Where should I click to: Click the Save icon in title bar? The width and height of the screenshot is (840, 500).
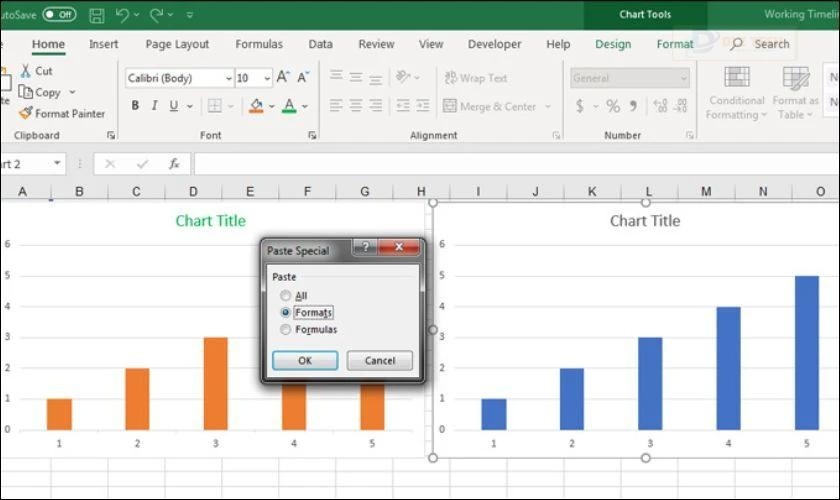(x=96, y=15)
